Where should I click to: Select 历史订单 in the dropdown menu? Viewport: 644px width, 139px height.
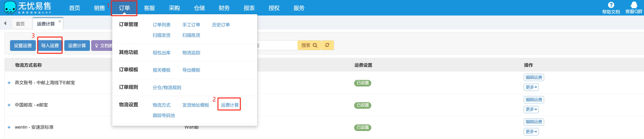tap(221, 25)
